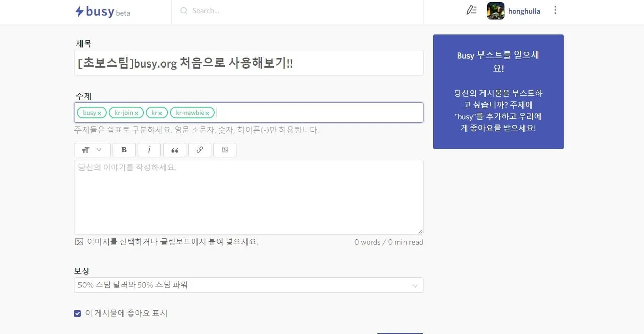Open the three-dot more menu
Viewport: 644px width, 334px height.
point(555,10)
